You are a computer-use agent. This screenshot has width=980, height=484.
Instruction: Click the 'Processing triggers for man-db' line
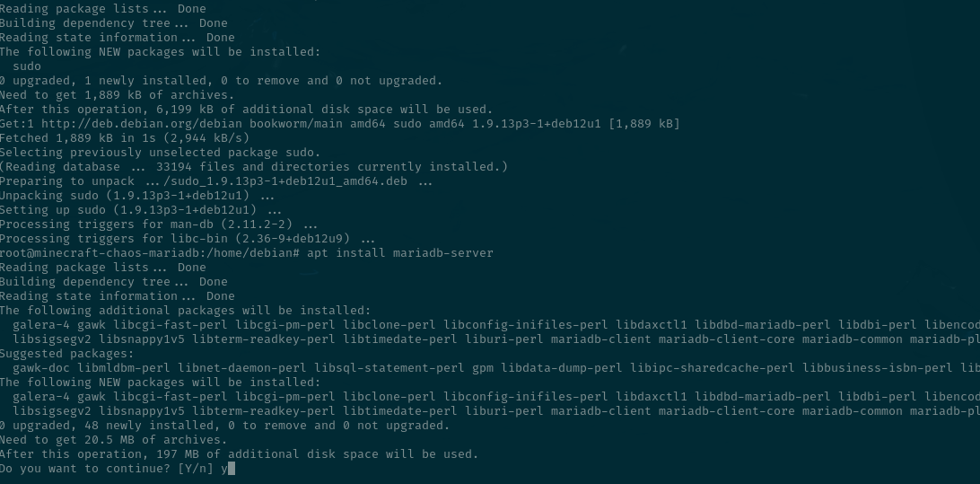point(158,224)
